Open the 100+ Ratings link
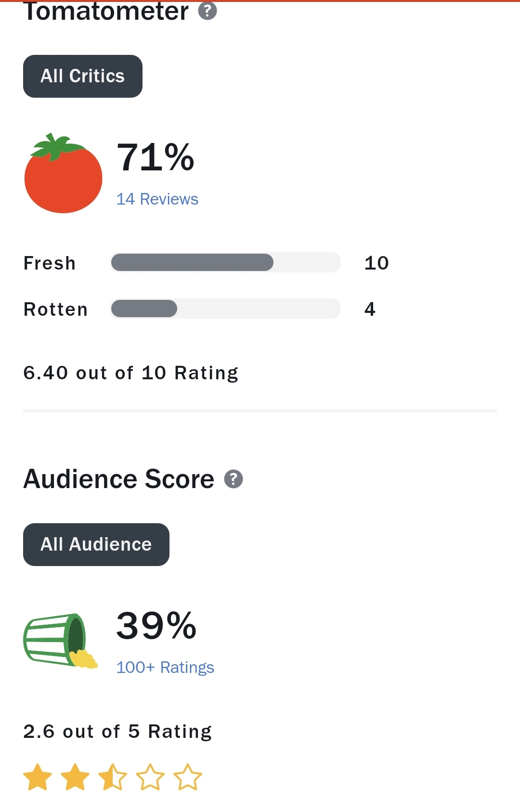 point(165,667)
